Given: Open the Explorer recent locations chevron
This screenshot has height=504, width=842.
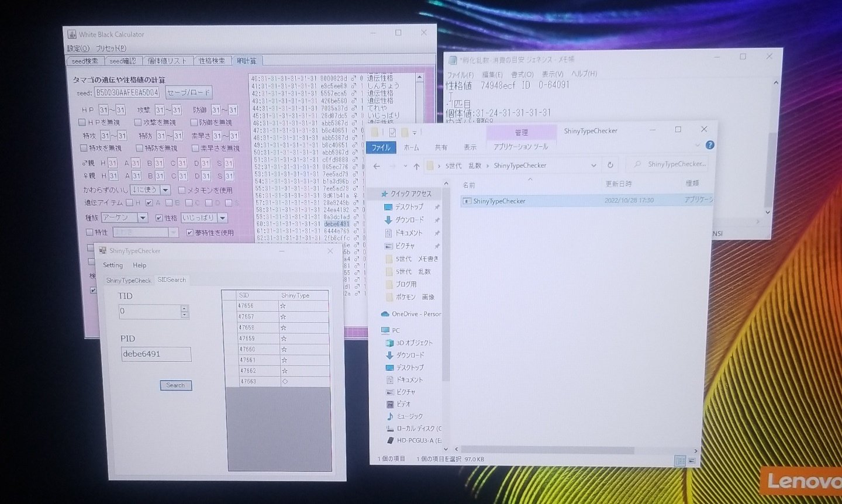Looking at the screenshot, I should [x=405, y=167].
